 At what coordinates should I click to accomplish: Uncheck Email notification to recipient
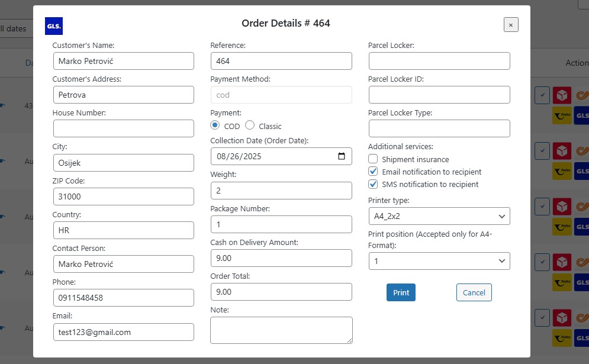[x=373, y=172]
